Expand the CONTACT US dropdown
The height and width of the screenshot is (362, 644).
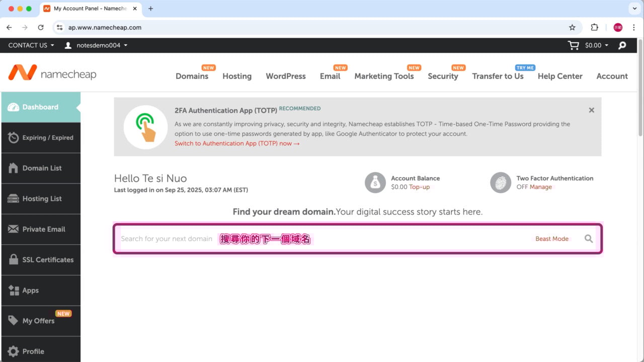(31, 45)
